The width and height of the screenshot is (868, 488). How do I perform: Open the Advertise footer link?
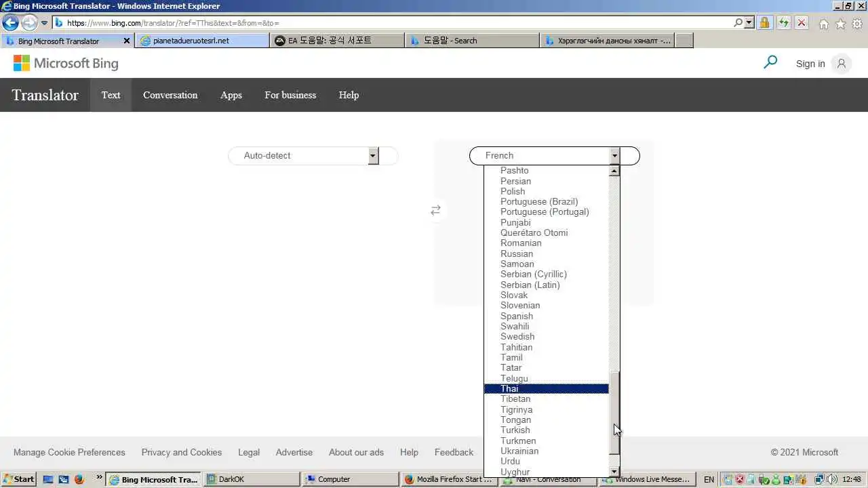[294, 453]
